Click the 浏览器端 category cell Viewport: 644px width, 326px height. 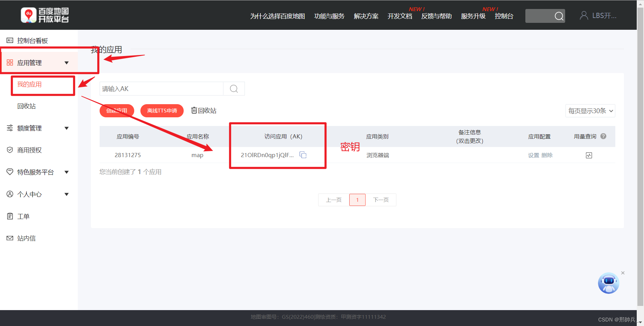[378, 155]
